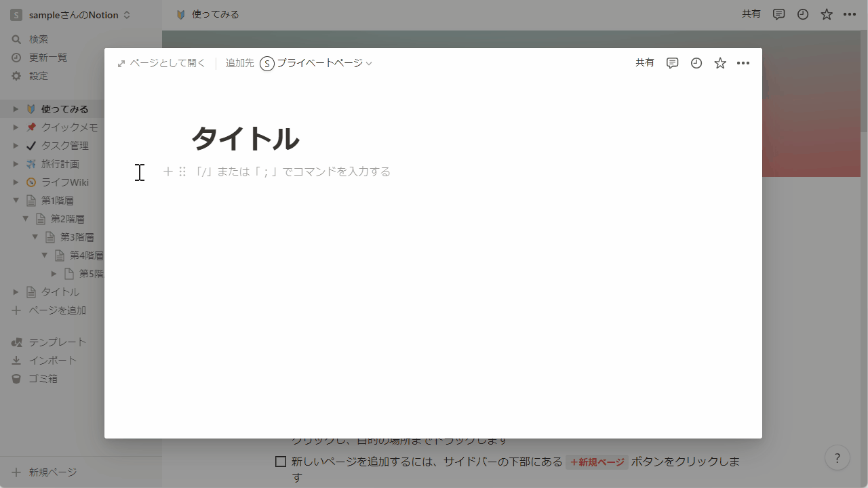The width and height of the screenshot is (868, 488).
Task: Click the 第4階層 page in sidebar
Action: tap(87, 256)
